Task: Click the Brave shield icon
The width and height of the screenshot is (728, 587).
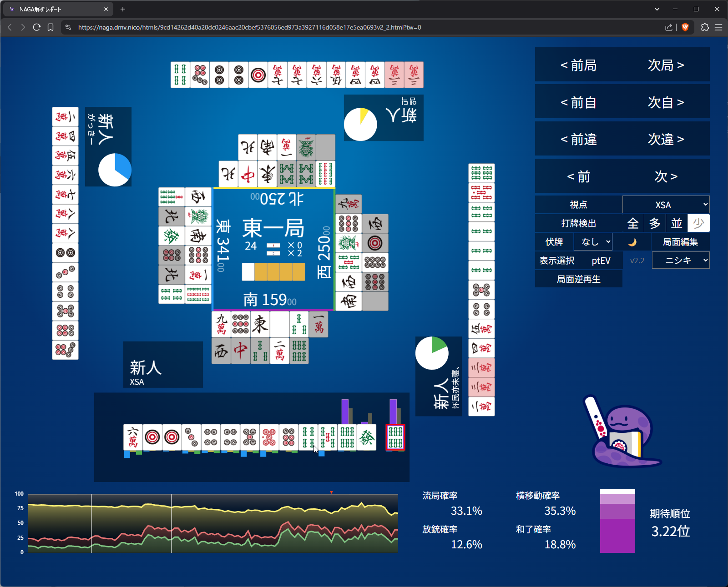Action: coord(685,27)
